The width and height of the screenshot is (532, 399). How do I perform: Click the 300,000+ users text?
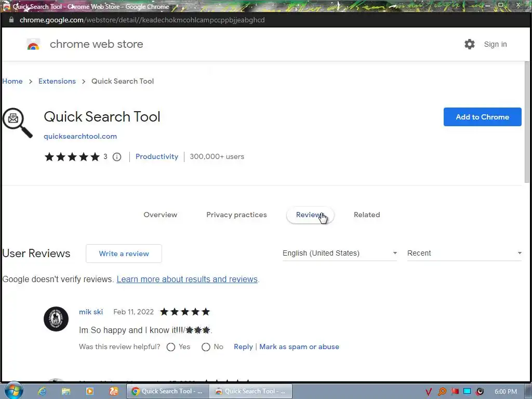click(x=217, y=156)
